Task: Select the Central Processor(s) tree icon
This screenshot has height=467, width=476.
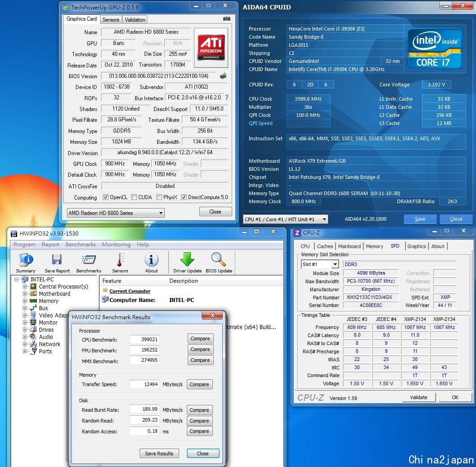Action: pos(33,286)
